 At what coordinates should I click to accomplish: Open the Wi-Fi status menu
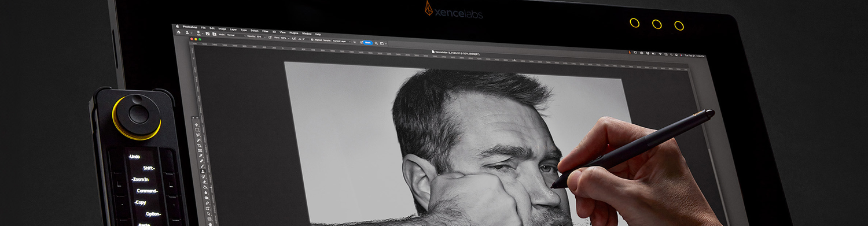(660, 54)
